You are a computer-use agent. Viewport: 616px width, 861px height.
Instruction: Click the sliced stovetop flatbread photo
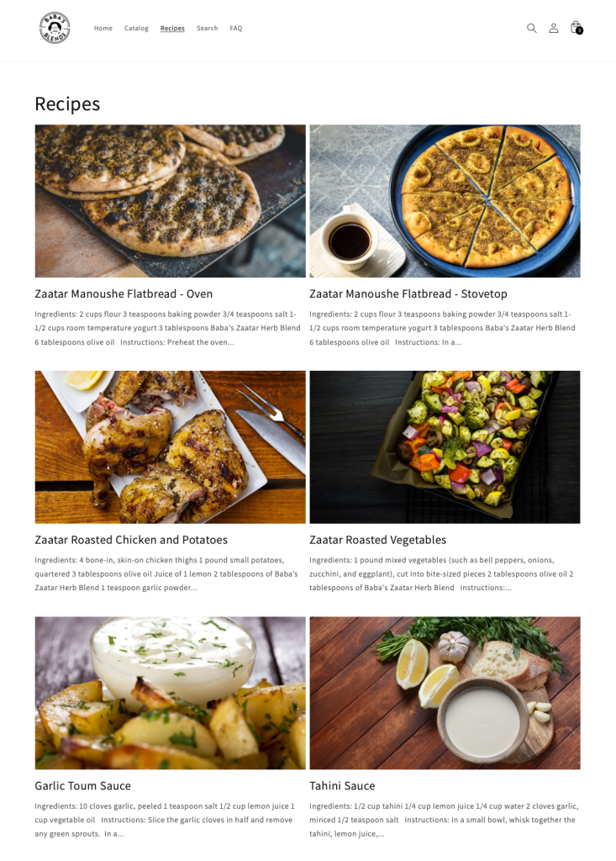445,201
